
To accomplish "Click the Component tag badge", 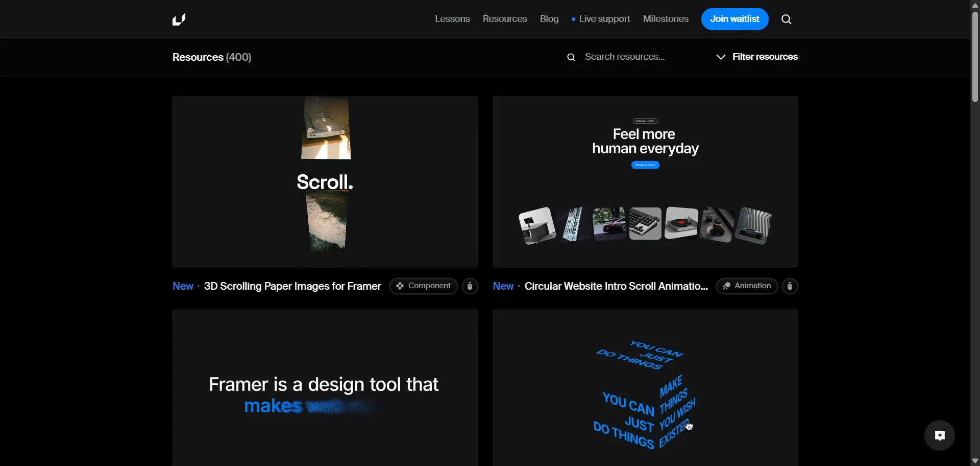I will 423,287.
